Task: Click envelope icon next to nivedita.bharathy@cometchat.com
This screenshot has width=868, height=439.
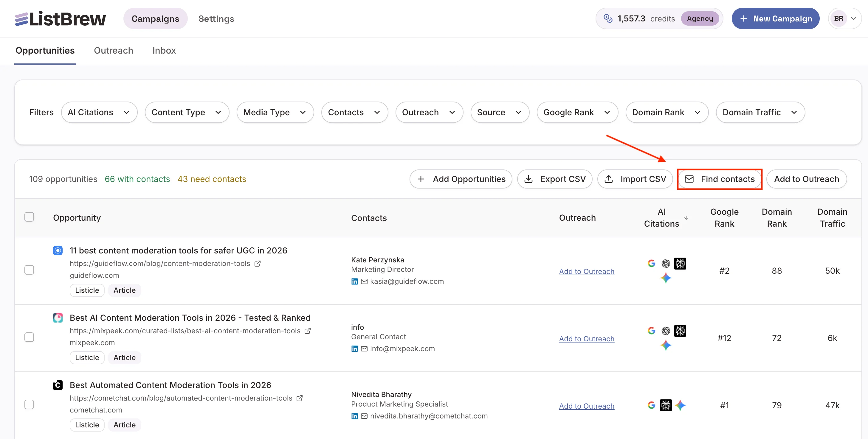Action: pos(364,416)
